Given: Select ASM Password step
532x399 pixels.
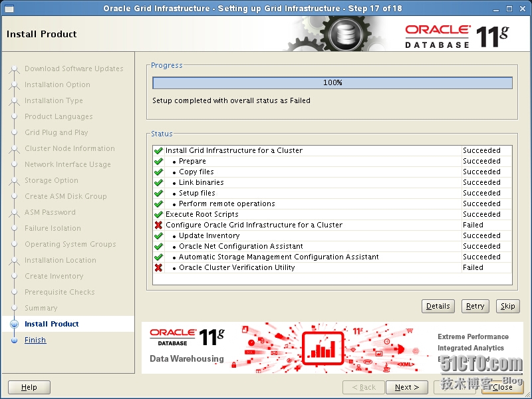Looking at the screenshot, I should click(x=50, y=212).
